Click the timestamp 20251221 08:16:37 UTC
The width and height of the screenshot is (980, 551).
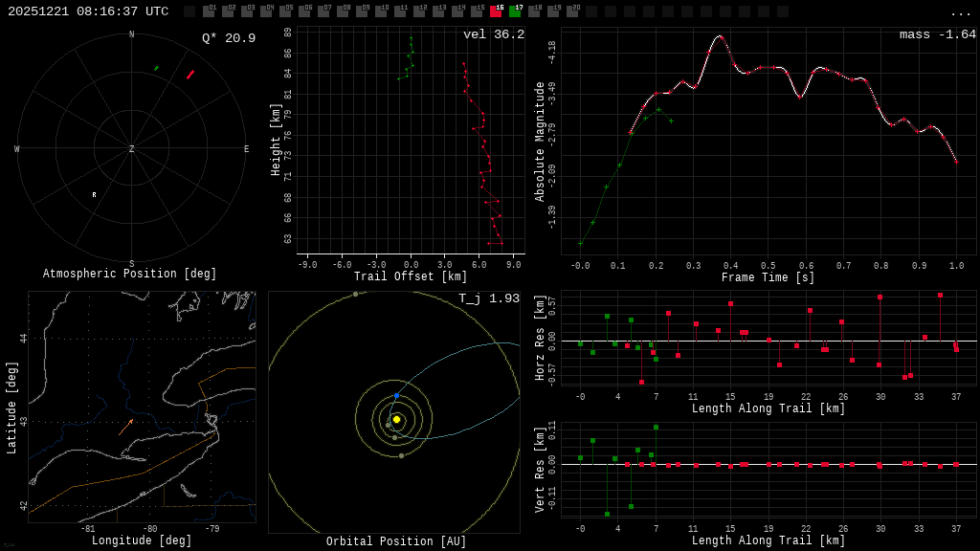pyautogui.click(x=88, y=11)
